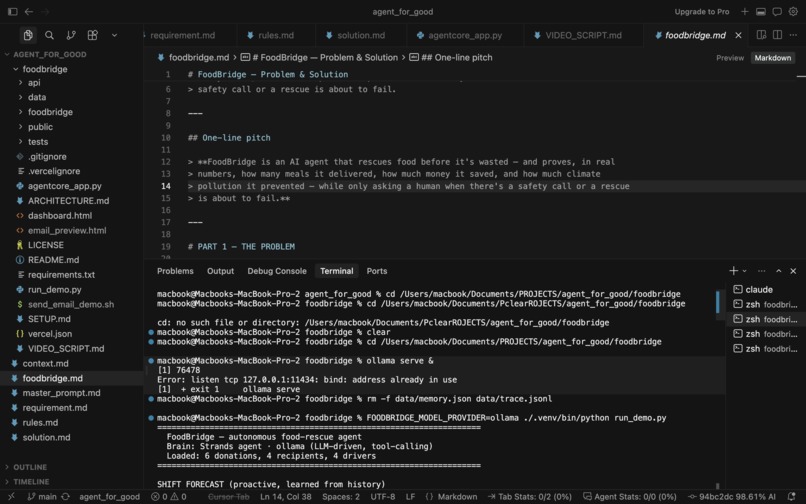Open master_prompt.md file
Image resolution: width=806 pixels, height=504 pixels.
(x=61, y=393)
